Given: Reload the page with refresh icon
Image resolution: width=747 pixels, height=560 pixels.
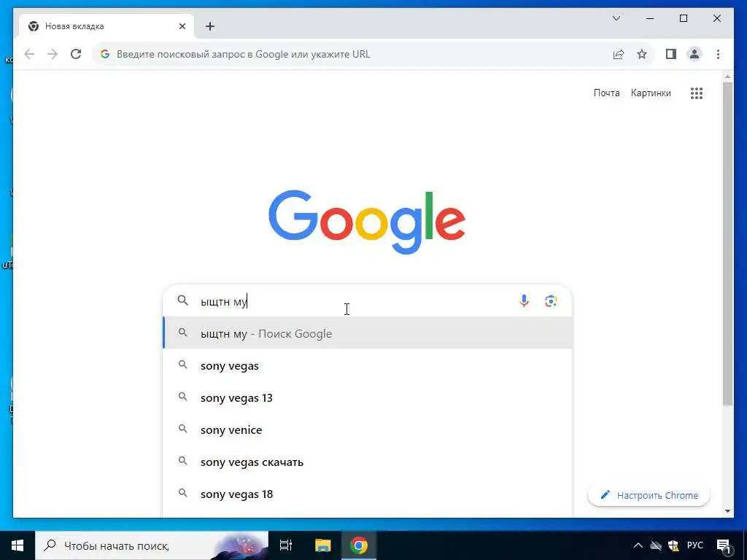Looking at the screenshot, I should [x=76, y=54].
